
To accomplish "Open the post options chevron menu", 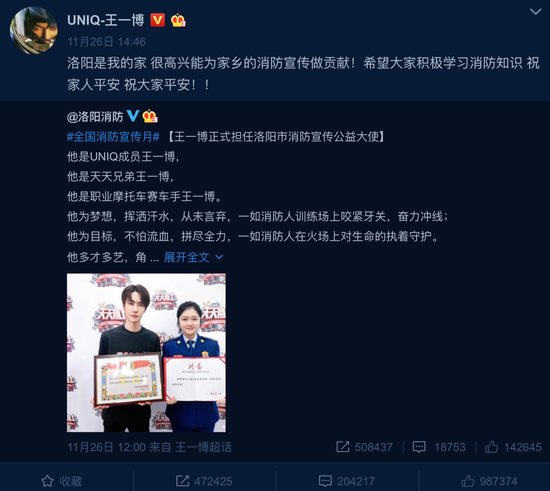I will (535, 12).
